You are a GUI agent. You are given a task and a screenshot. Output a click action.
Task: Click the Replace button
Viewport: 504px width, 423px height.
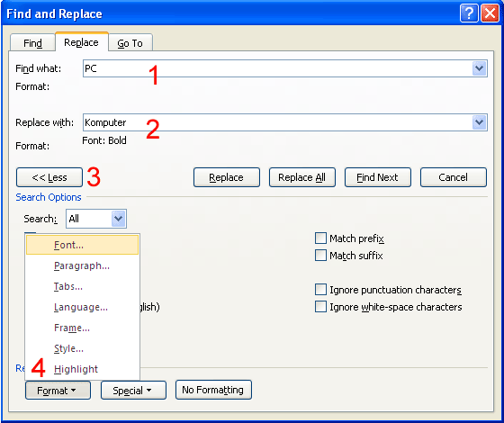pyautogui.click(x=227, y=177)
